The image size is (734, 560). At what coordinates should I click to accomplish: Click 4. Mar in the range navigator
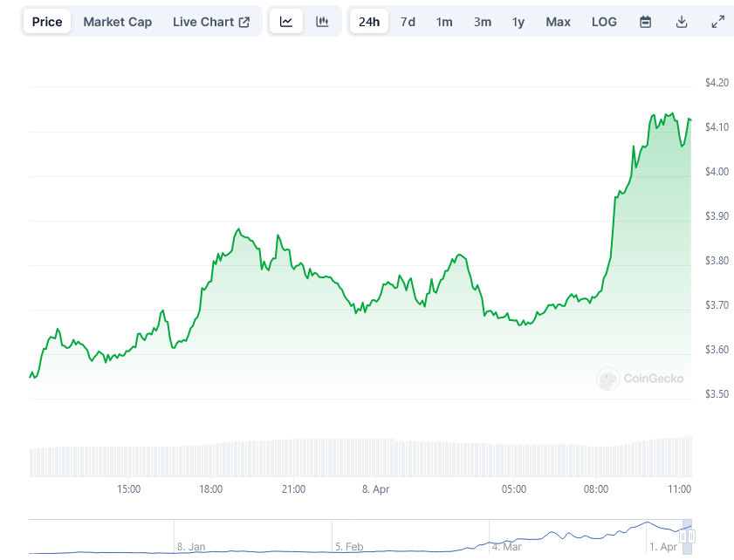[506, 546]
